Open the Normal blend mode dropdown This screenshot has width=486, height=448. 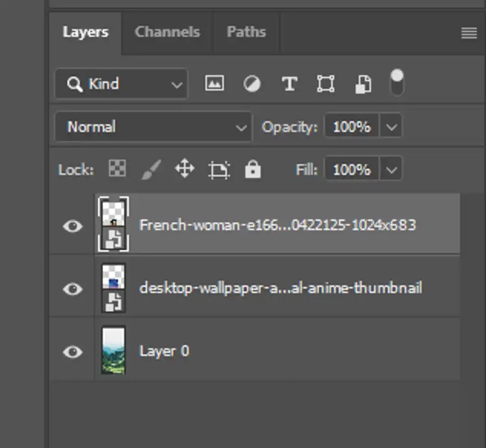click(153, 127)
